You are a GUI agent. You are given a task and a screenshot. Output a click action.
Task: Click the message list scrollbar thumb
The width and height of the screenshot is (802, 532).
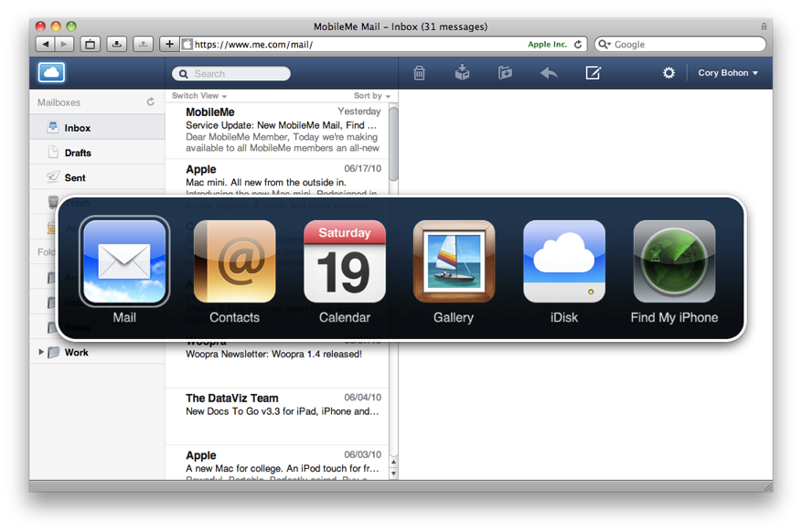pyautogui.click(x=393, y=144)
